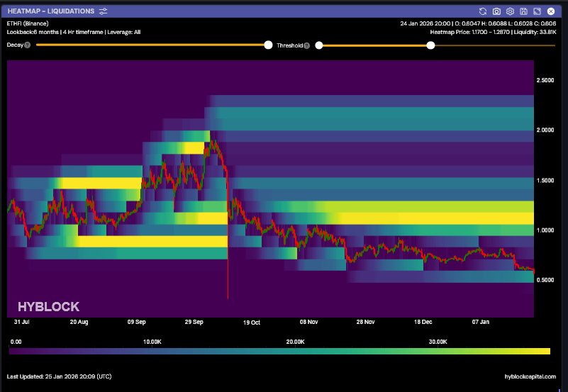
Task: Click the 10.00K legend scale value
Action: point(152,342)
